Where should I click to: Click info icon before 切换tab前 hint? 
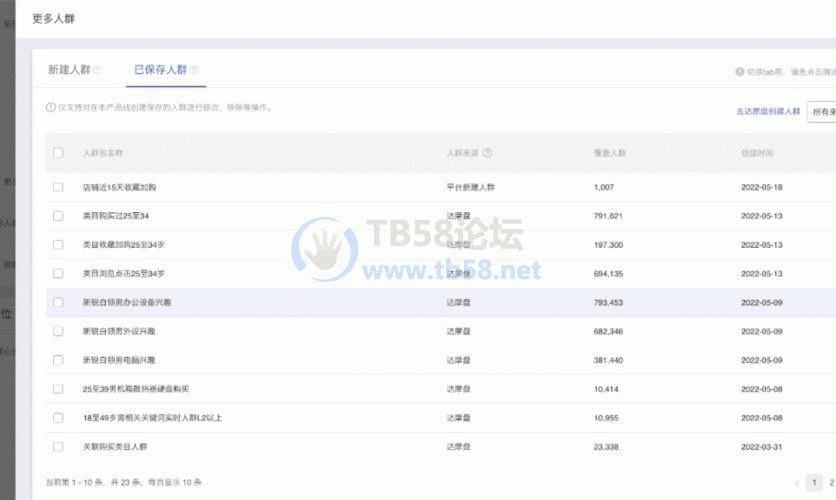click(739, 72)
